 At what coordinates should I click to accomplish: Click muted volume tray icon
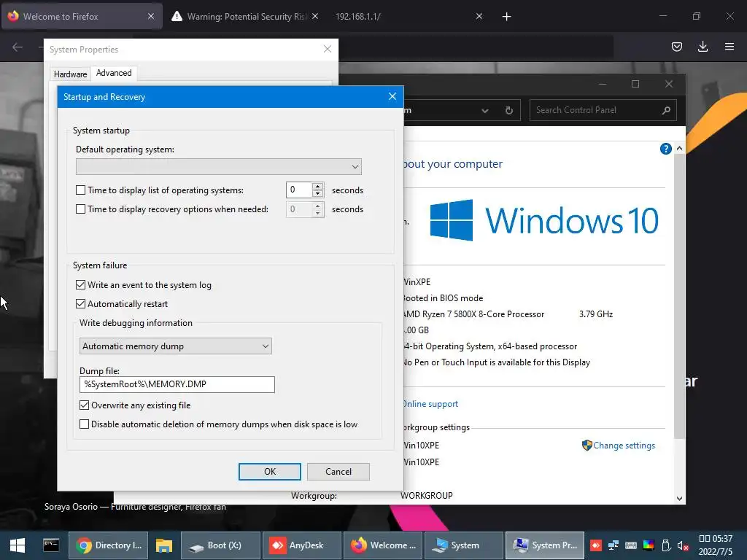point(683,545)
